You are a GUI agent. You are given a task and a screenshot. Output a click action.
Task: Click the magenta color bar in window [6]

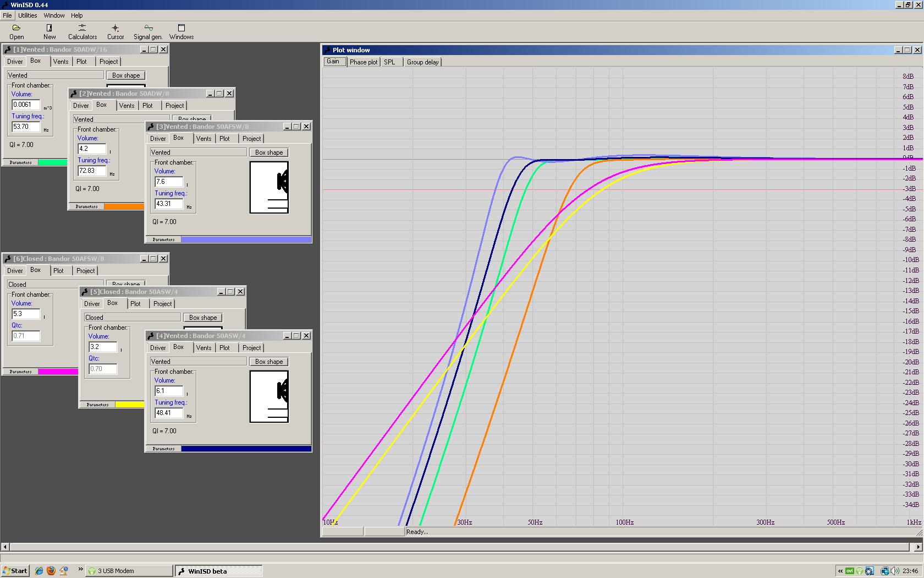tap(58, 372)
